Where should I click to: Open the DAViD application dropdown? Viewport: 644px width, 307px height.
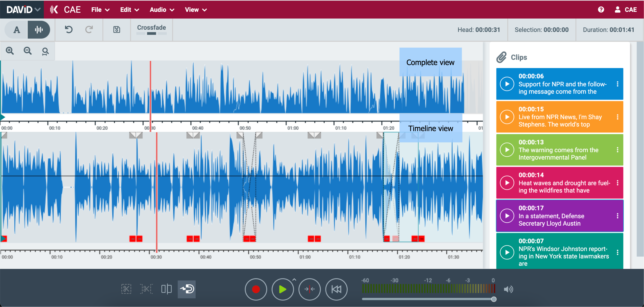pos(22,9)
